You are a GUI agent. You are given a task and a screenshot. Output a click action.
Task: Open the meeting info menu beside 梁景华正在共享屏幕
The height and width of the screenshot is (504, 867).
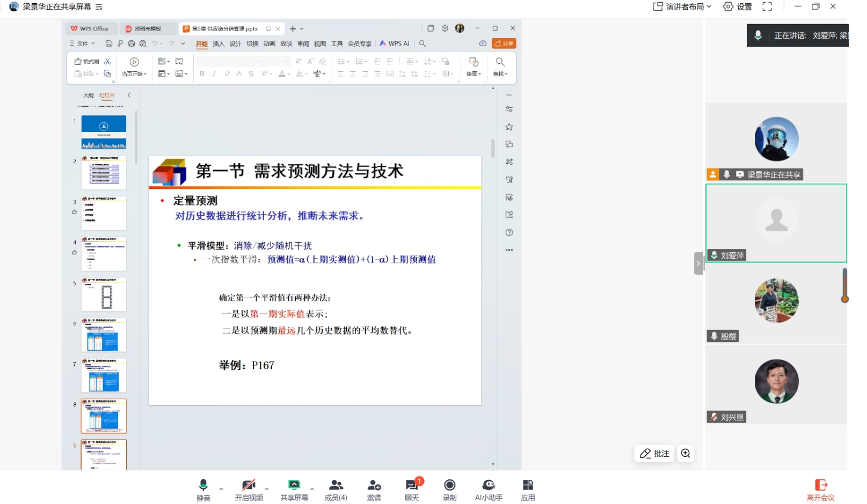click(x=99, y=7)
